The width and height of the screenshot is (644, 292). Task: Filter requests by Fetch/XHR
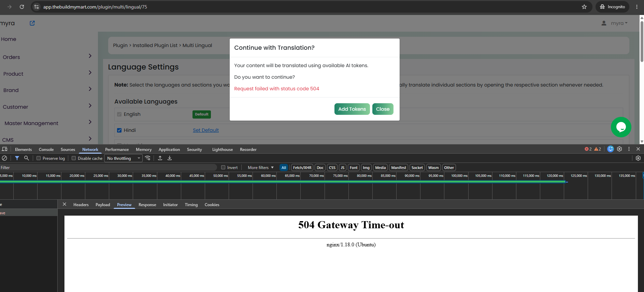[302, 168]
